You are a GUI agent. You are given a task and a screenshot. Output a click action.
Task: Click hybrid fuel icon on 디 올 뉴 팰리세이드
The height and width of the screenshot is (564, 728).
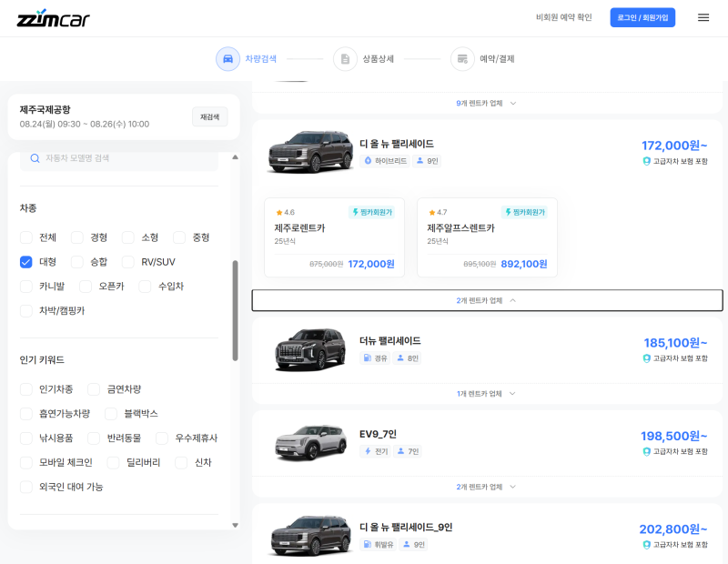click(368, 161)
